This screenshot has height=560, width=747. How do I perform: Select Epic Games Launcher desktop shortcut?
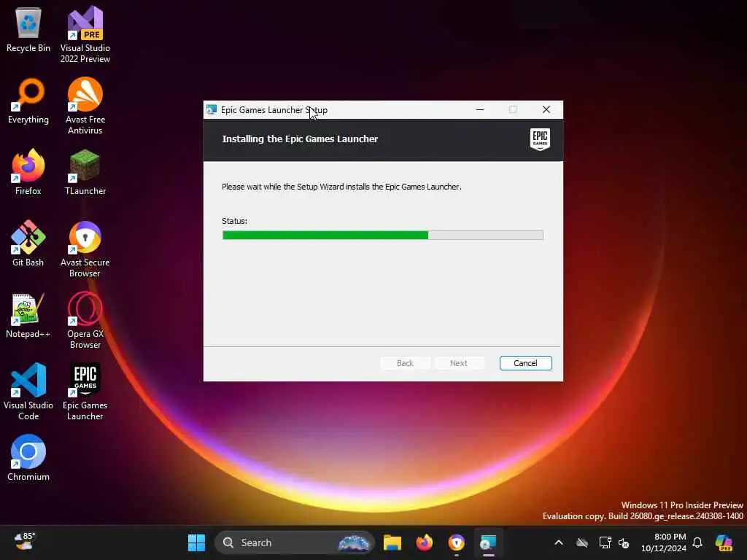point(85,392)
